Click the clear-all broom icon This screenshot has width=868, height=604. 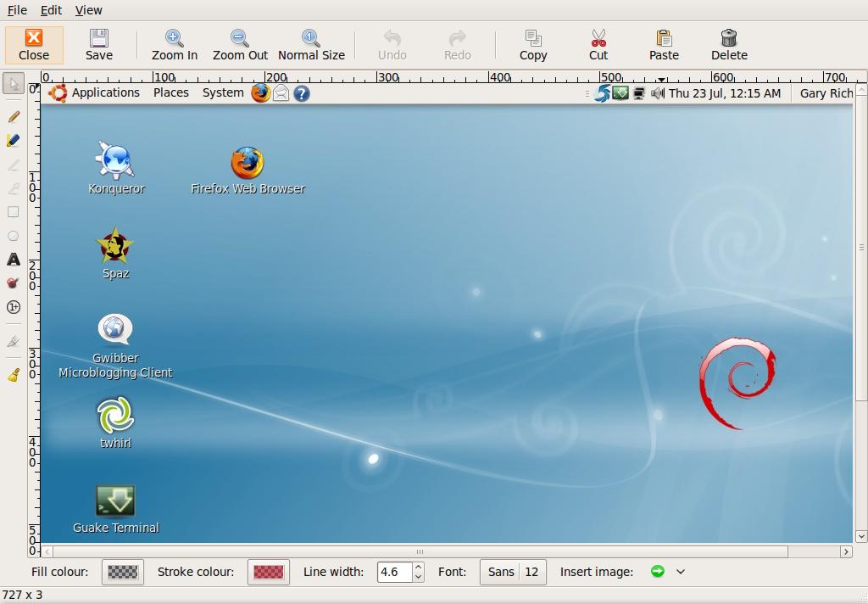[14, 376]
